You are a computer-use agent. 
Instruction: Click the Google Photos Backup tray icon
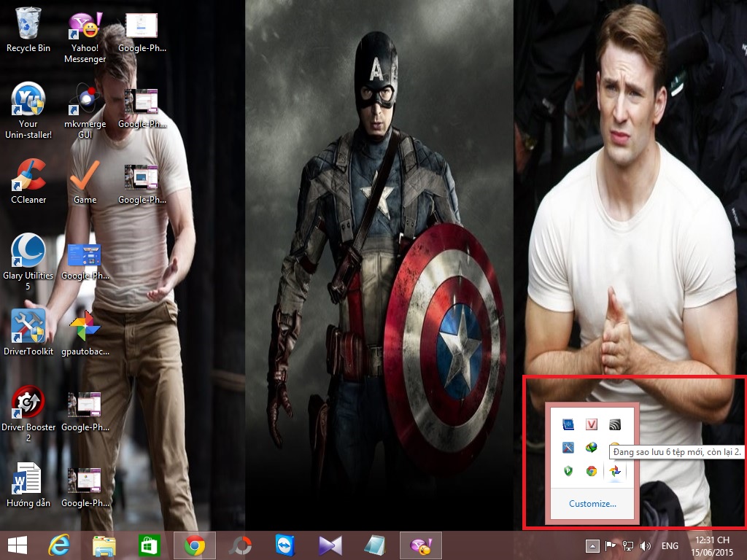click(x=615, y=471)
